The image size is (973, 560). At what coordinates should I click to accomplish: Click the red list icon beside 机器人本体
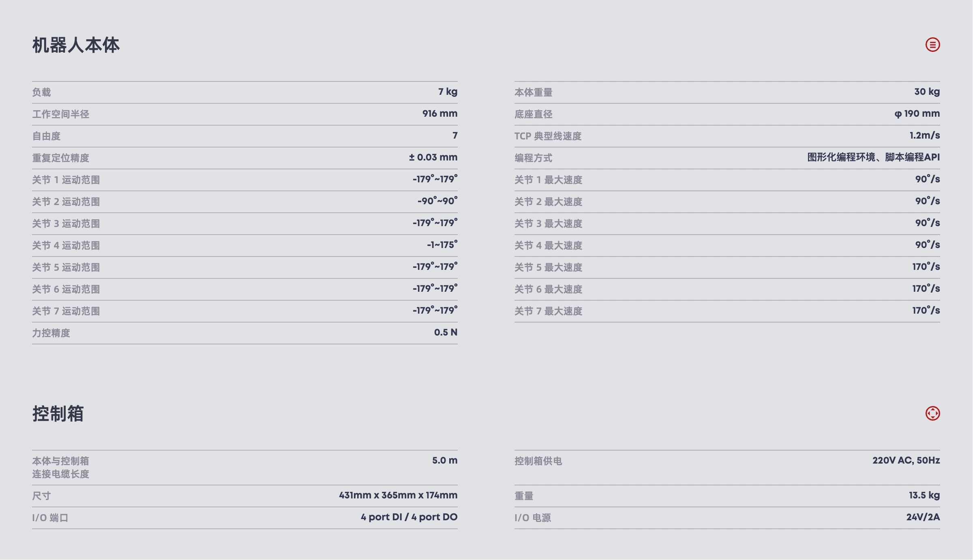(x=932, y=45)
